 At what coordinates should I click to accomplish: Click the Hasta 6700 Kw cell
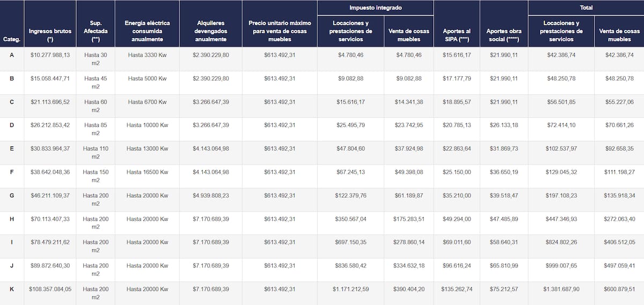pyautogui.click(x=147, y=102)
